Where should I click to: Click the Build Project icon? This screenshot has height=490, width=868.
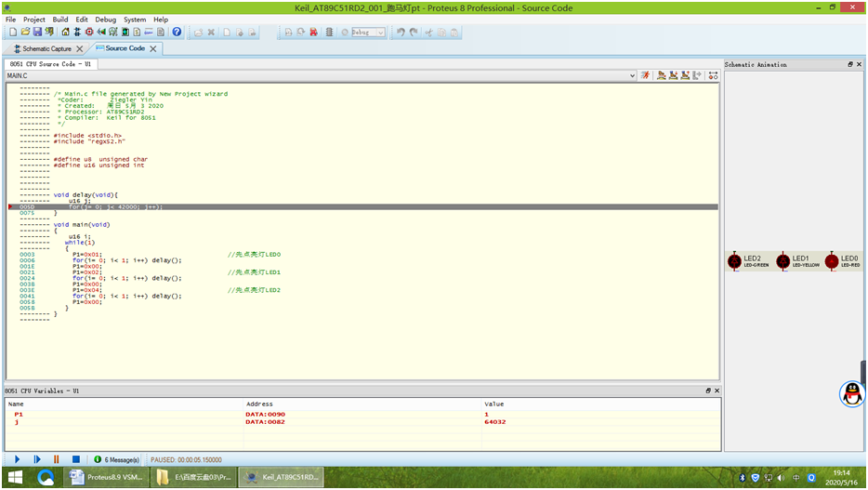[x=288, y=33]
